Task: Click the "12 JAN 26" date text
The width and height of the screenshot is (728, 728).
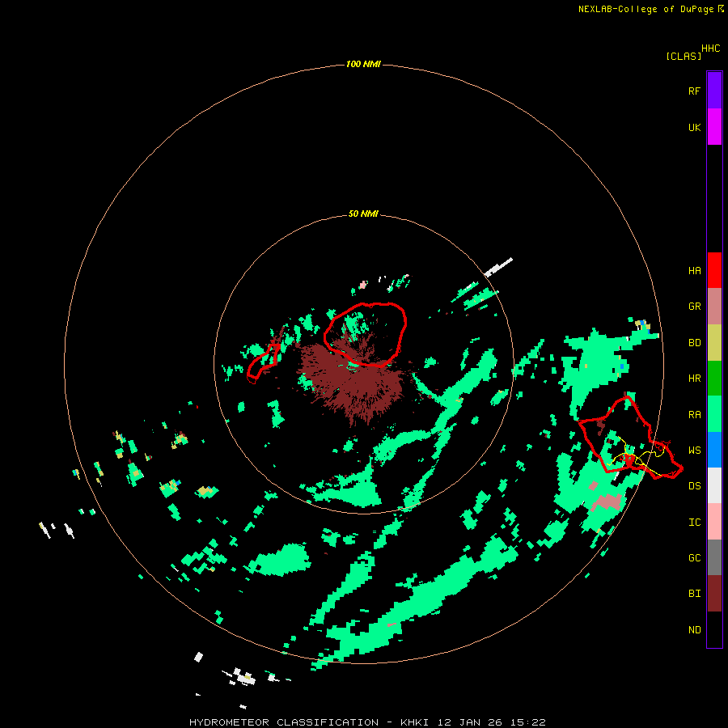Action: point(469,722)
